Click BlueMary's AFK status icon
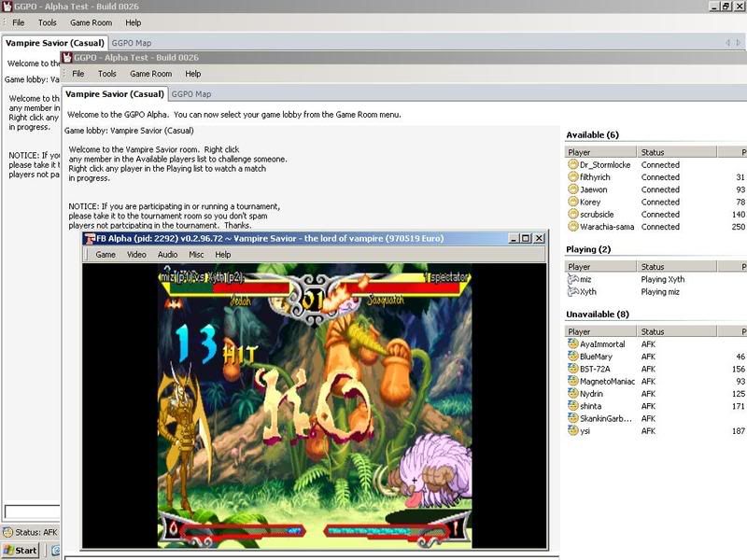The width and height of the screenshot is (747, 560). coord(572,357)
